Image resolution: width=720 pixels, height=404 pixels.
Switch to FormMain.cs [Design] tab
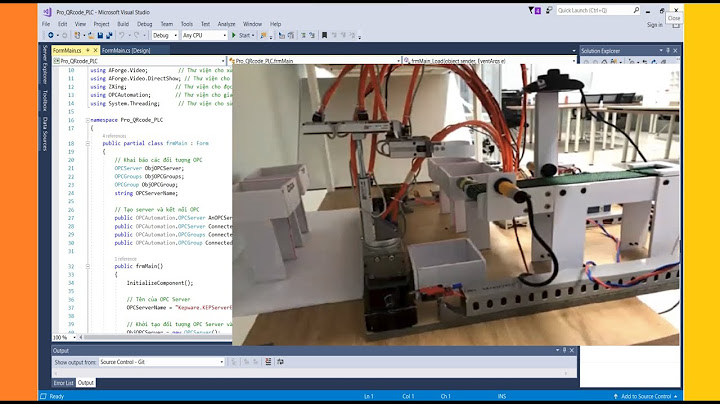click(x=126, y=50)
